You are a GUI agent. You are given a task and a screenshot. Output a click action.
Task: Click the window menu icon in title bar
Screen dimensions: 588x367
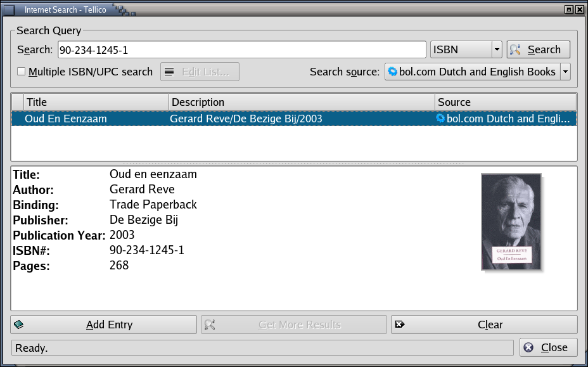tap(10, 10)
